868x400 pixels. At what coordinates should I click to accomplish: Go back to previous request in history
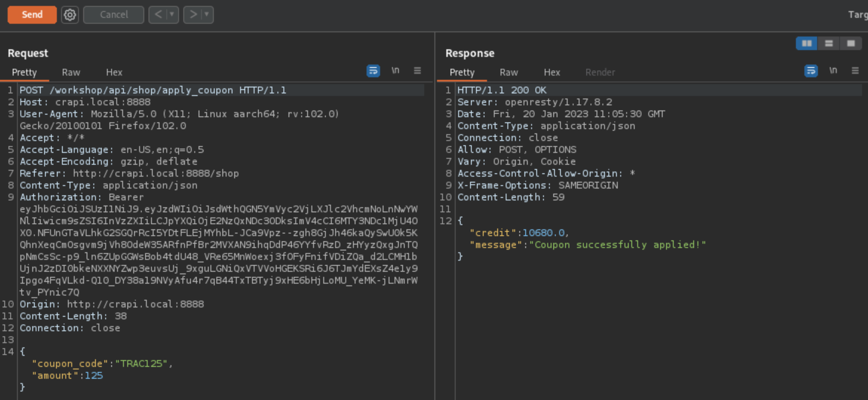(158, 15)
